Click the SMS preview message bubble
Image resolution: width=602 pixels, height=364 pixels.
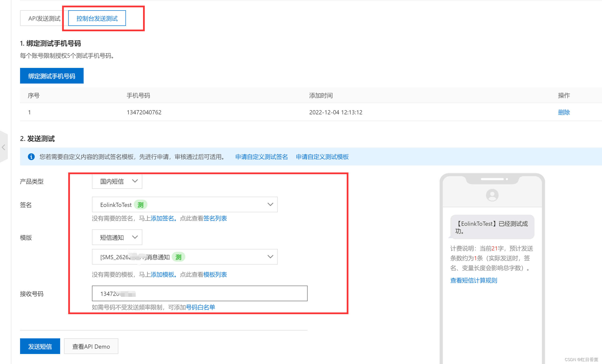coord(492,227)
